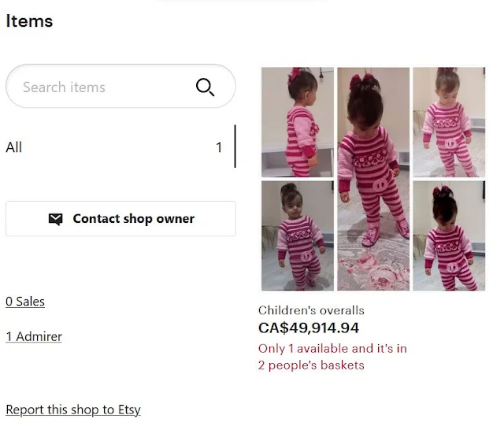Image resolution: width=504 pixels, height=430 pixels.
Task: Open the 0 Sales link
Action: [25, 302]
